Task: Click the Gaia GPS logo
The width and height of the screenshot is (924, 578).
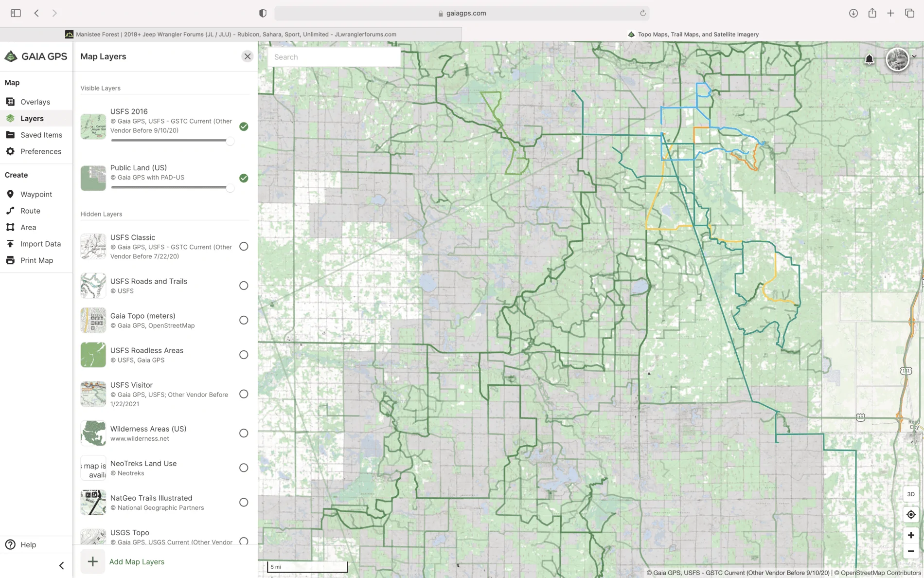Action: [36, 56]
